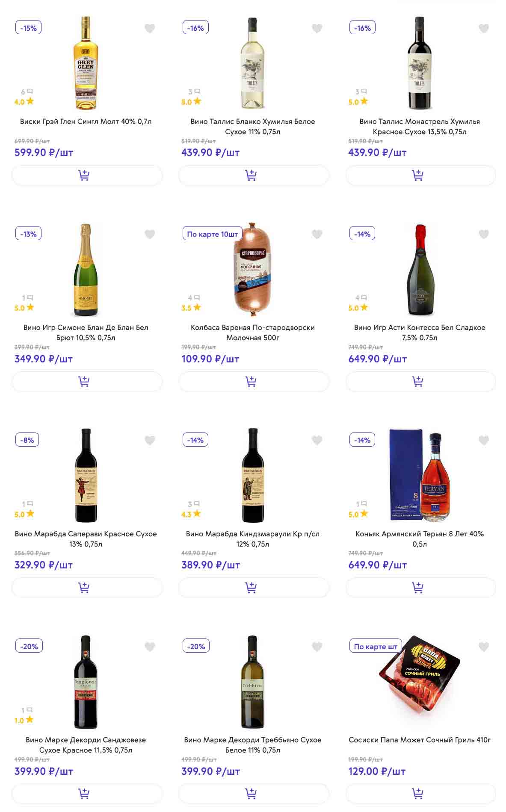Favorite the Grey Glen whisky heart
Image resolution: width=506 pixels, height=812 pixels.
pyautogui.click(x=150, y=29)
